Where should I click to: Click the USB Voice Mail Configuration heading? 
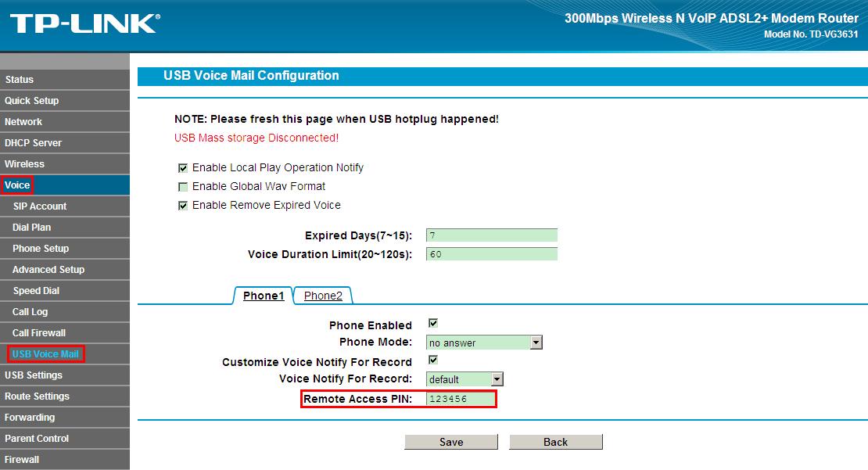(251, 76)
